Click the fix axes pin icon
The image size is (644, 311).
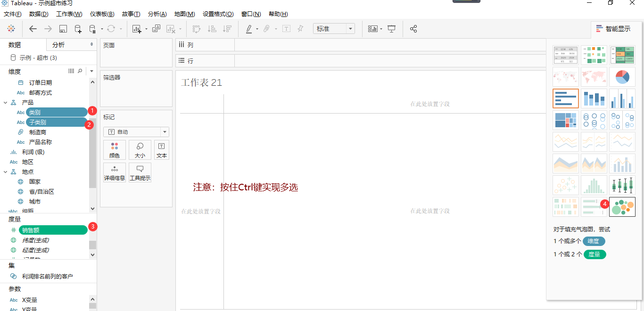(x=300, y=29)
